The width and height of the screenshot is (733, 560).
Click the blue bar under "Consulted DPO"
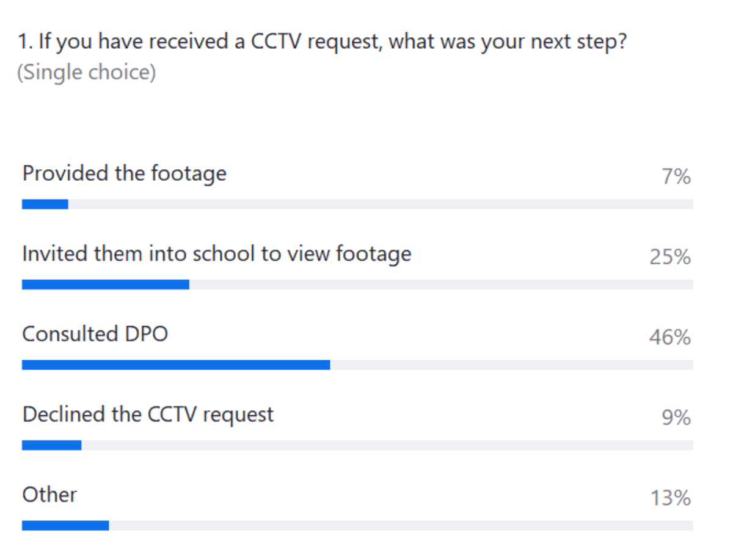[176, 365]
